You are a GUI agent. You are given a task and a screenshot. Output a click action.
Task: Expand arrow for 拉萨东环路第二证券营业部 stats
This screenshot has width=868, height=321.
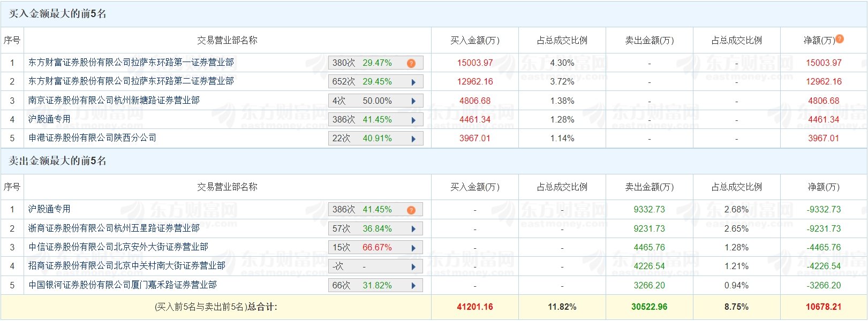413,82
